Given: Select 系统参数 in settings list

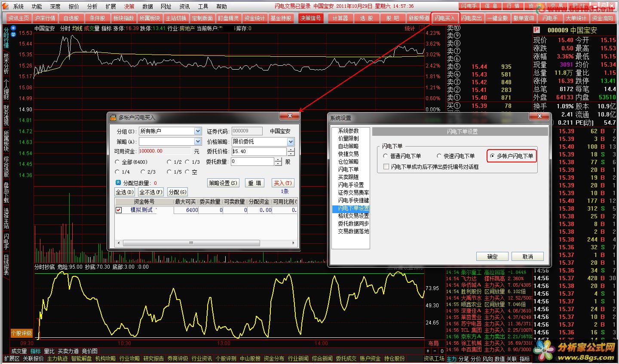Looking at the screenshot, I should tap(348, 131).
